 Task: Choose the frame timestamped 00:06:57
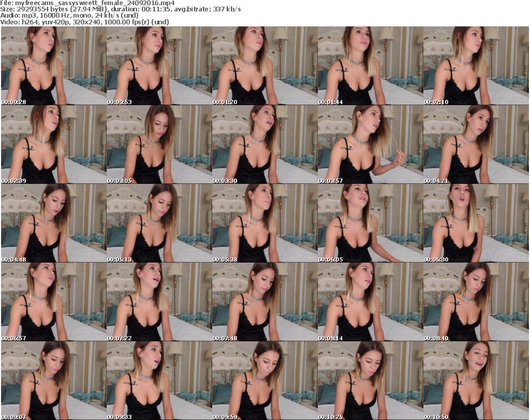coord(54,302)
